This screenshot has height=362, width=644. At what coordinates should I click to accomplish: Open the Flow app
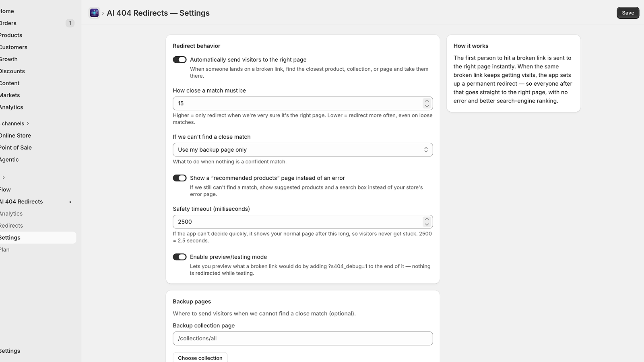[x=5, y=190]
